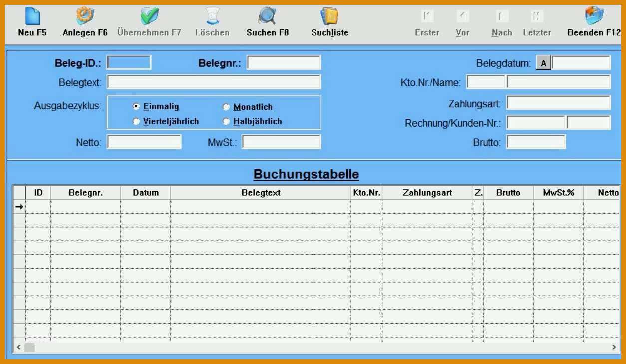
Task: Focus the Rechnung number field
Action: tap(536, 122)
